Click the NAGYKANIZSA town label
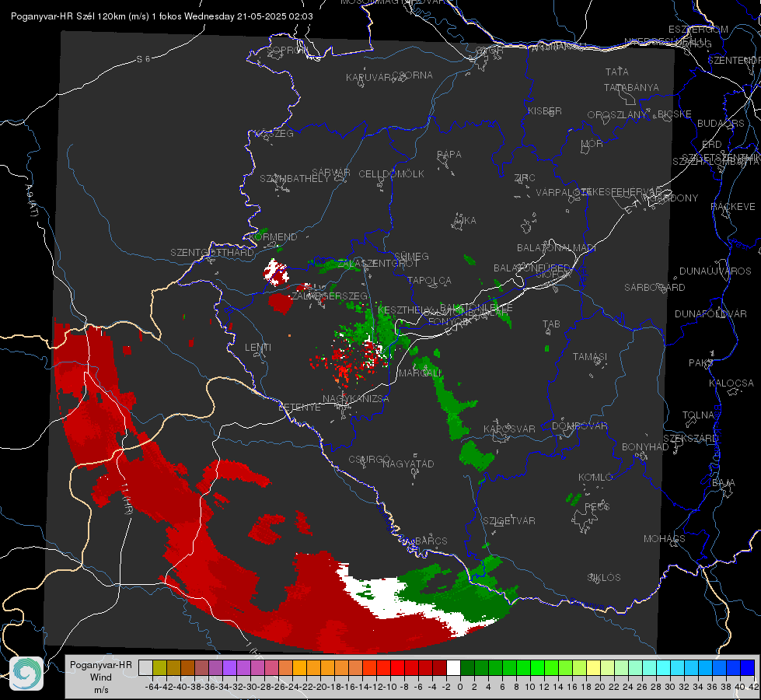This screenshot has width=761, height=700. pos(356,399)
